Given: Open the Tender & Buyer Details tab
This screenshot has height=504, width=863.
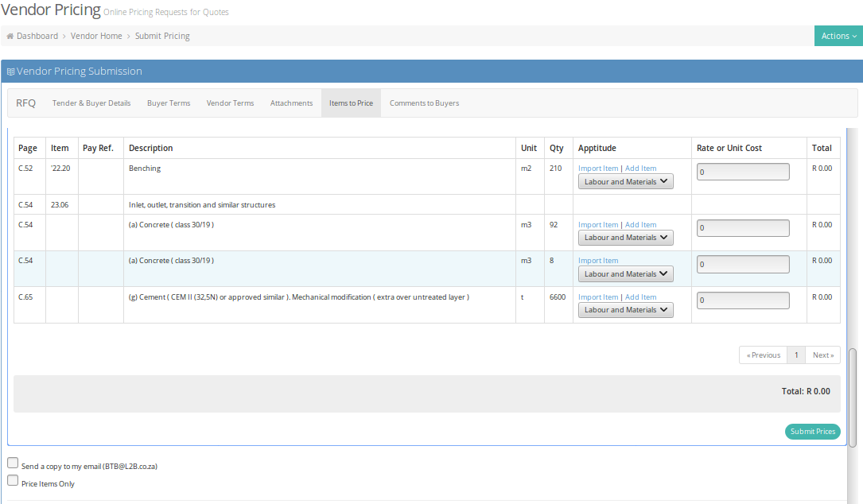Looking at the screenshot, I should point(91,103).
